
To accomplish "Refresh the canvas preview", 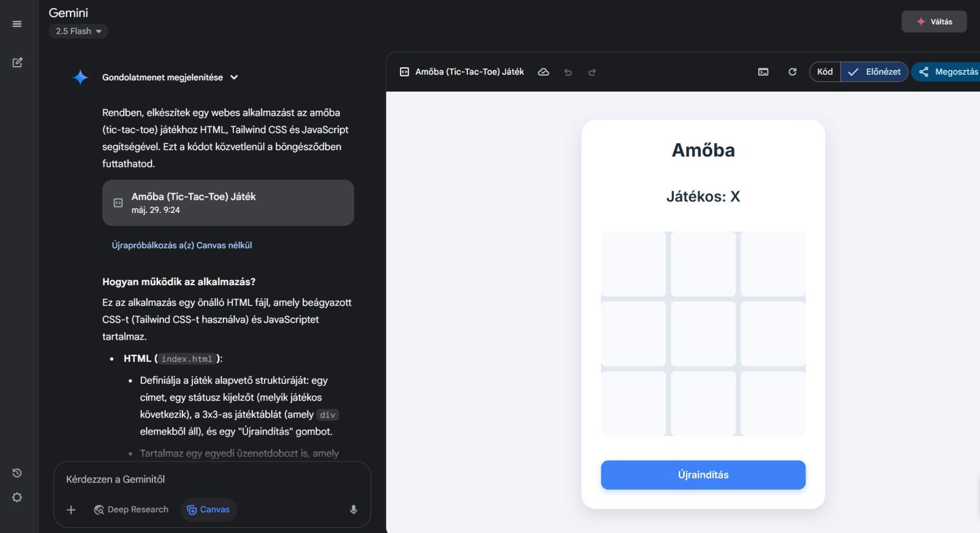I will [792, 72].
